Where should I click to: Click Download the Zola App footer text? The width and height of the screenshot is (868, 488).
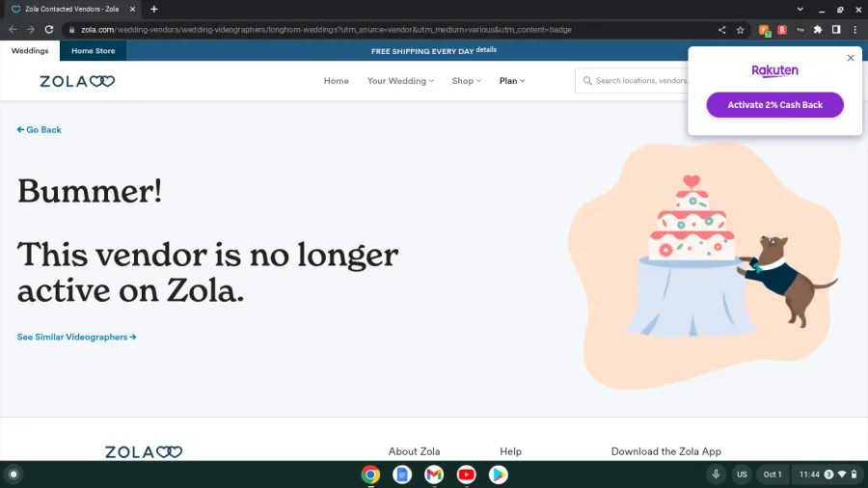coord(665,451)
